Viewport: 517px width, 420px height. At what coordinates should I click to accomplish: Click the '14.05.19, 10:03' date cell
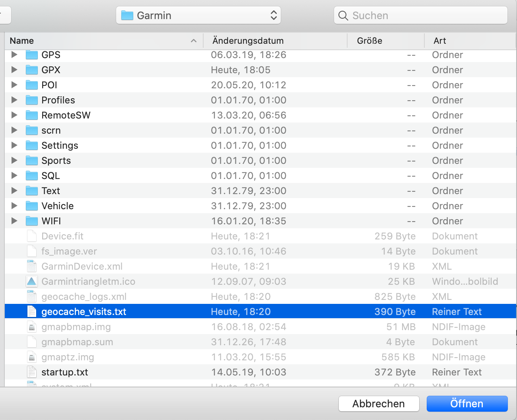pyautogui.click(x=249, y=372)
